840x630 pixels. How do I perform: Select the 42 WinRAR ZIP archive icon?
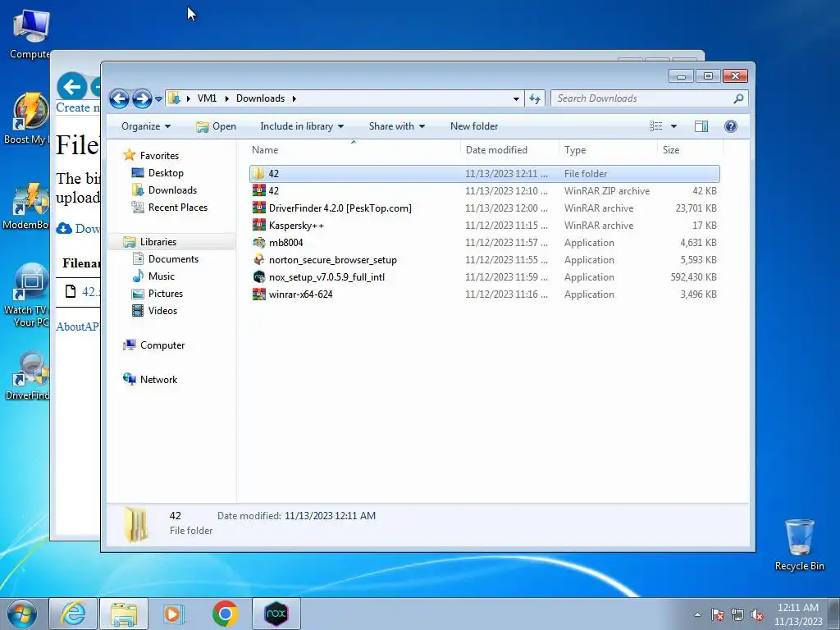pos(258,190)
